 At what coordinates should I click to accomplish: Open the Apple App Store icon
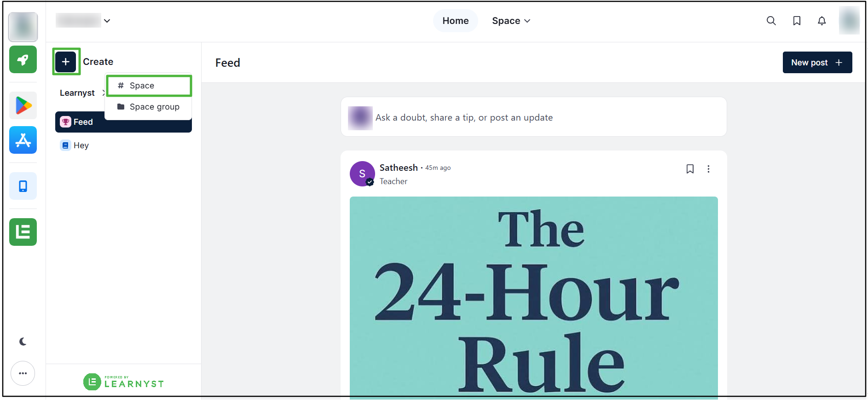[23, 140]
